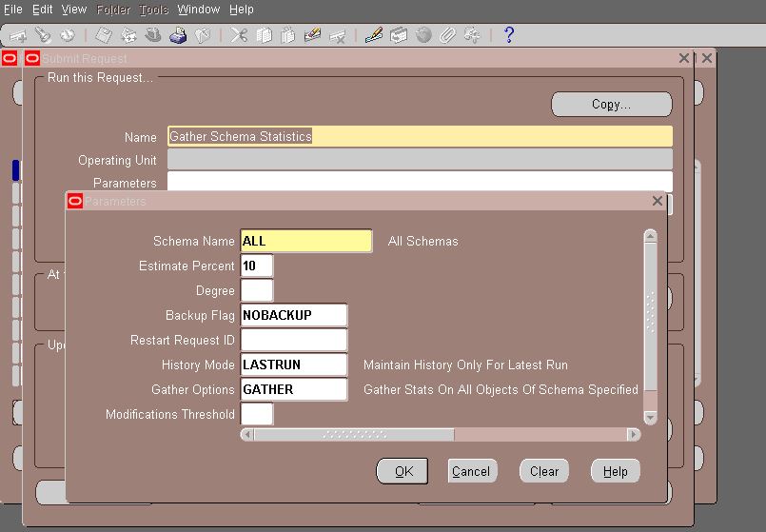Confirm parameters with the OK button

403,471
